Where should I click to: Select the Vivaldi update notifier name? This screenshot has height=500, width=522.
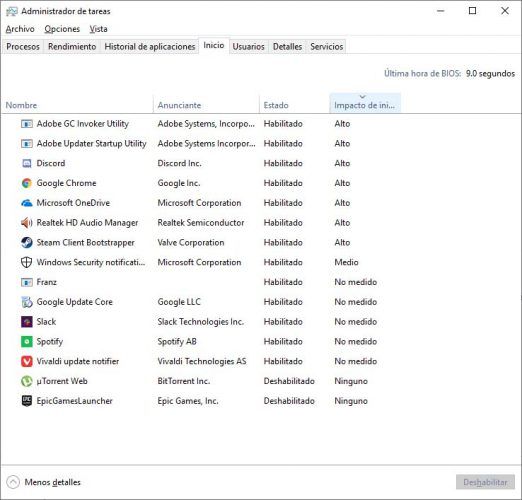[x=78, y=361]
